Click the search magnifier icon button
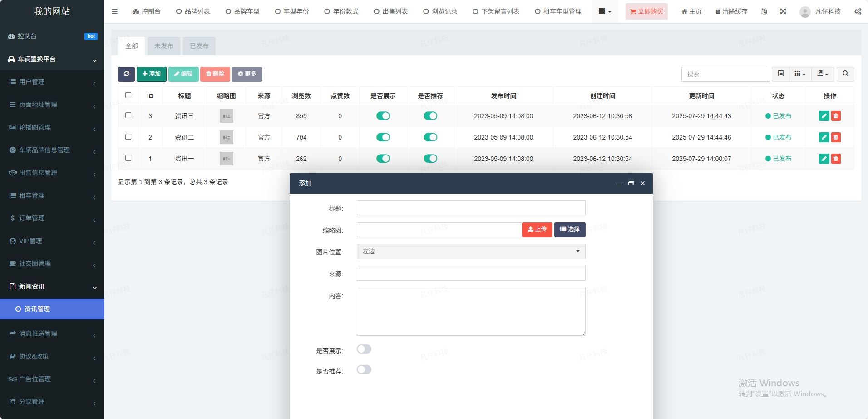 pyautogui.click(x=845, y=74)
